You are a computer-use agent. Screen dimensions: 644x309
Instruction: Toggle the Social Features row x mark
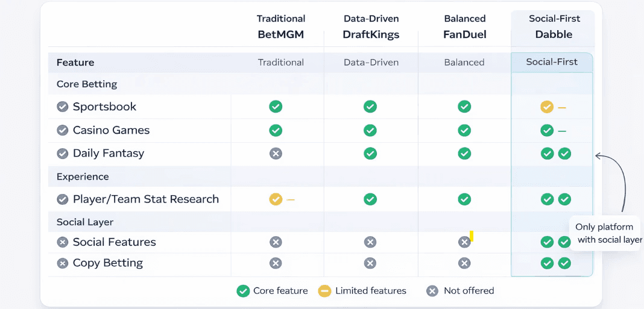62,242
